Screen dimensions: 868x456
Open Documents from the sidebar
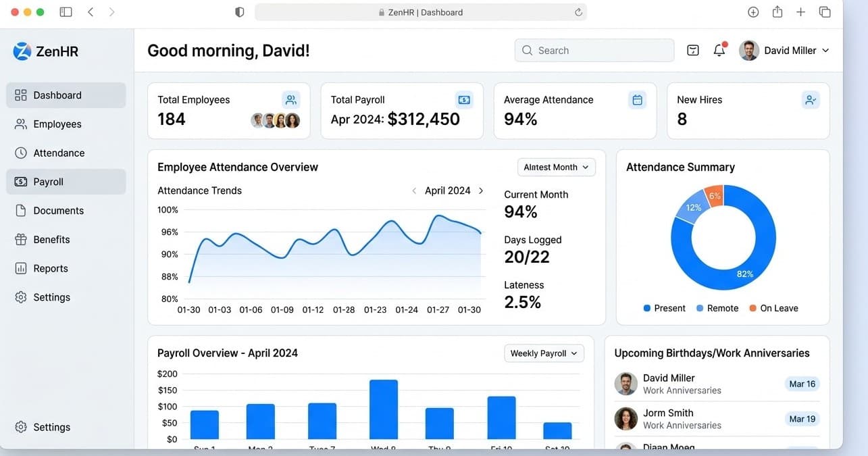pyautogui.click(x=66, y=211)
